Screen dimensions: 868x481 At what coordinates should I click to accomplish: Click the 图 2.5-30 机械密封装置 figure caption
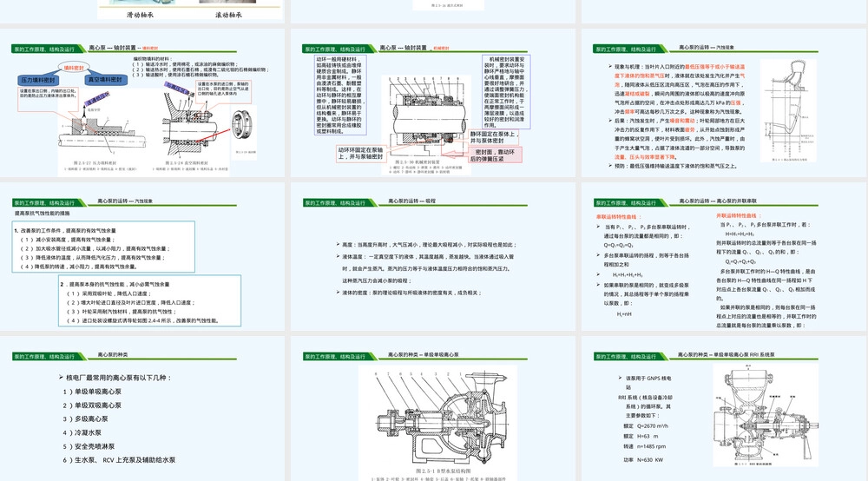418,162
